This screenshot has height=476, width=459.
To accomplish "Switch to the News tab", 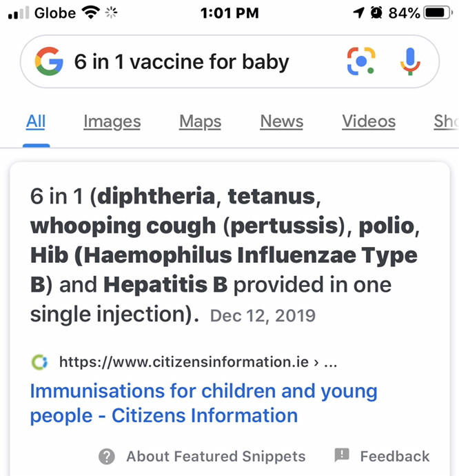I will (x=282, y=121).
